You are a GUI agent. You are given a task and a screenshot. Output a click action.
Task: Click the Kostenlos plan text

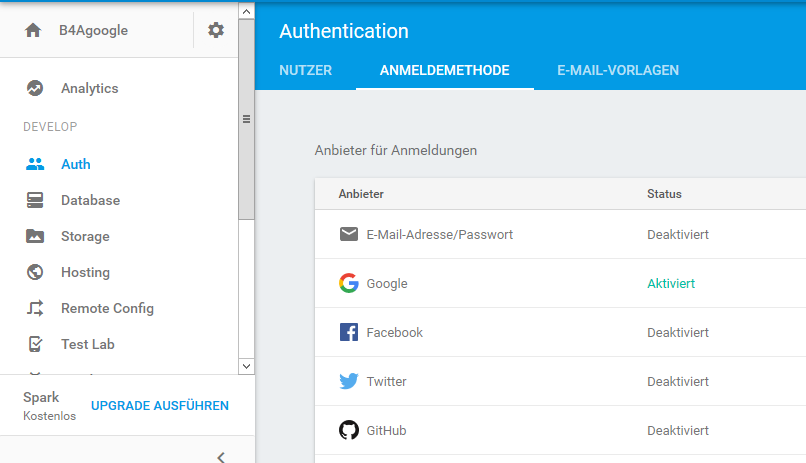click(x=49, y=416)
